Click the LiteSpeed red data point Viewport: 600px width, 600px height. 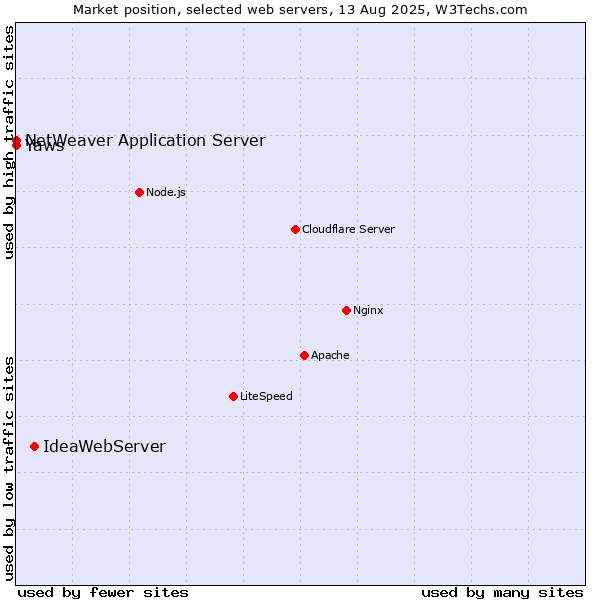(x=233, y=396)
